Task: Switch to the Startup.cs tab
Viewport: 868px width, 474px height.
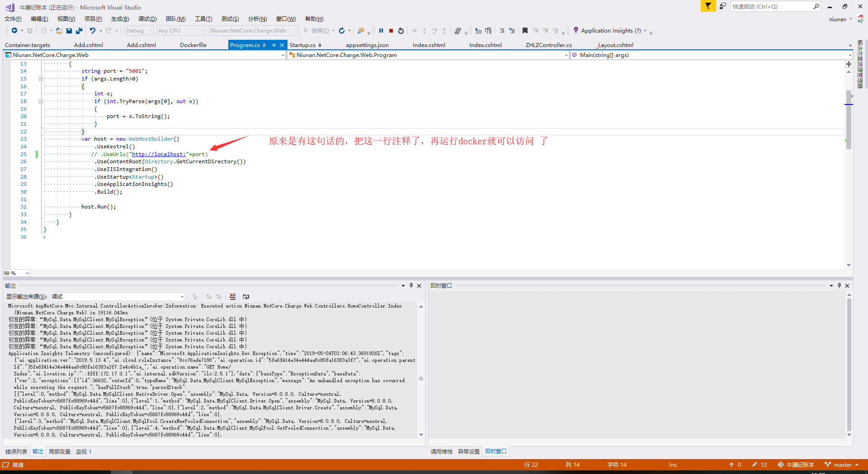Action: pyautogui.click(x=302, y=45)
